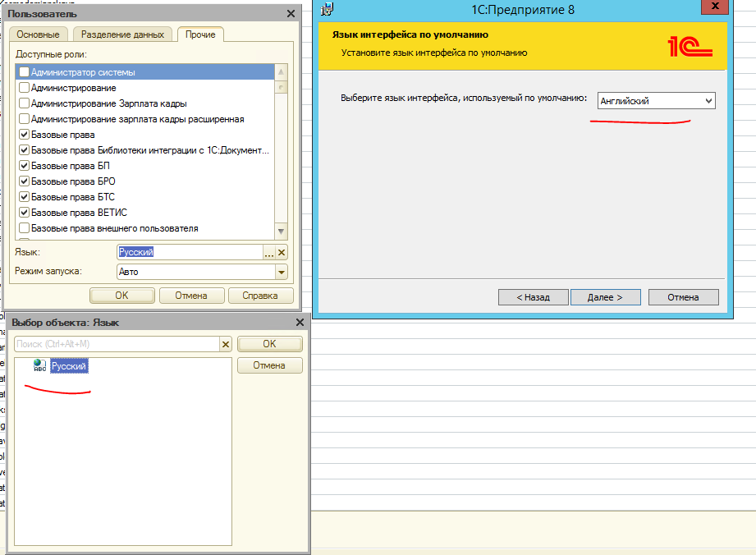Viewport: 756px width, 555px height.
Task: Toggle the Базовые права БП checkbox
Action: (x=24, y=166)
